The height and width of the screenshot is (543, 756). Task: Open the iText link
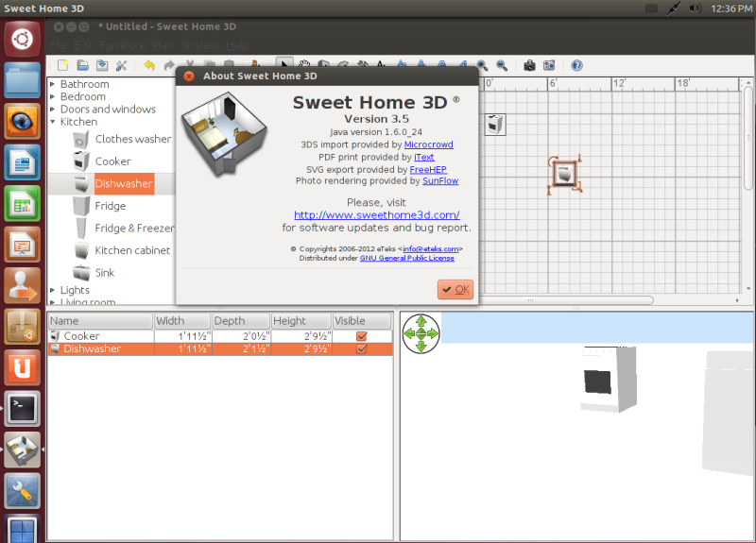point(424,157)
